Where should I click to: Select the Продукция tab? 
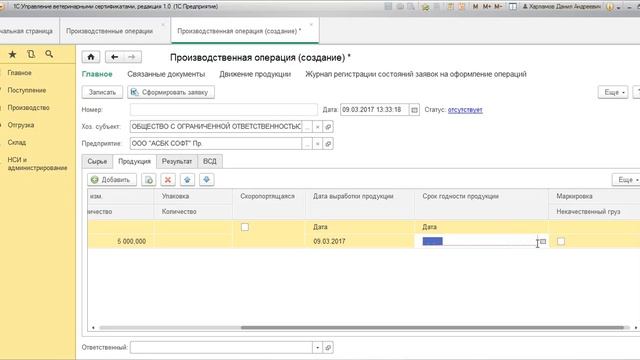(134, 161)
